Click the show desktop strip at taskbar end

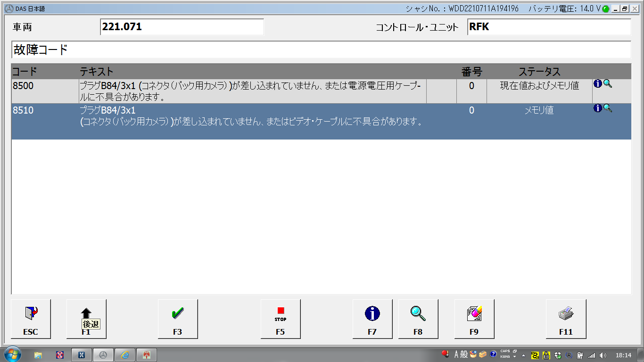click(x=640, y=354)
